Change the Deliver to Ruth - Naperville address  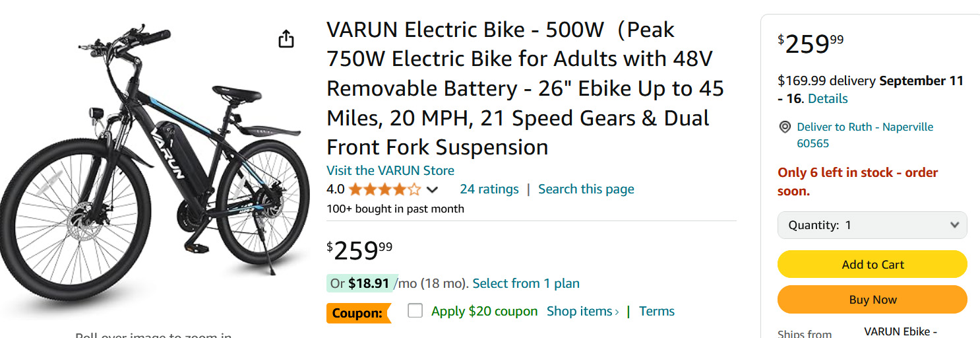point(865,135)
